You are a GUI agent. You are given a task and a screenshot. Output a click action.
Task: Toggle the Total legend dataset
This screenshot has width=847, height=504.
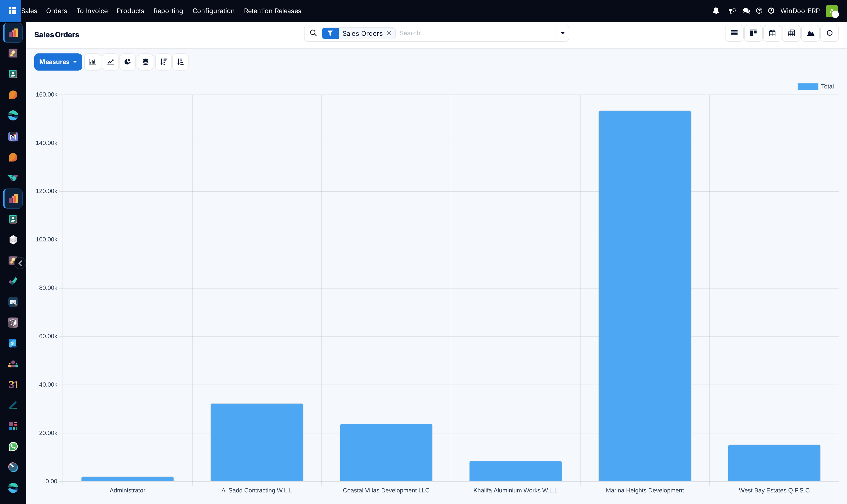815,87
